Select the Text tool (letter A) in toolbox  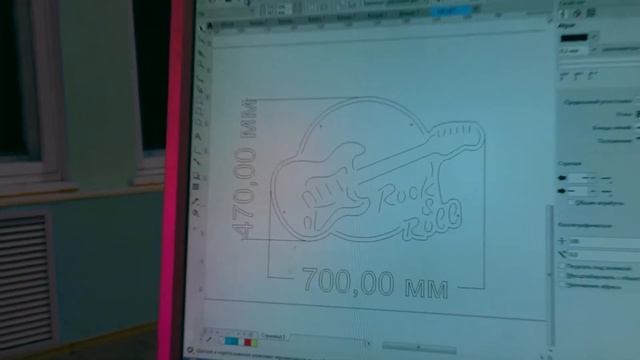tap(198, 136)
